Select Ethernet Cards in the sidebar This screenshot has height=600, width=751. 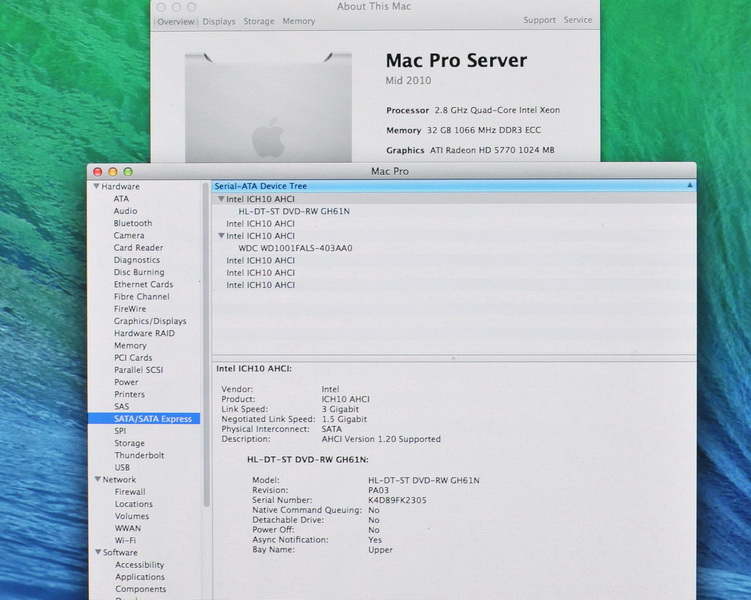click(x=143, y=284)
